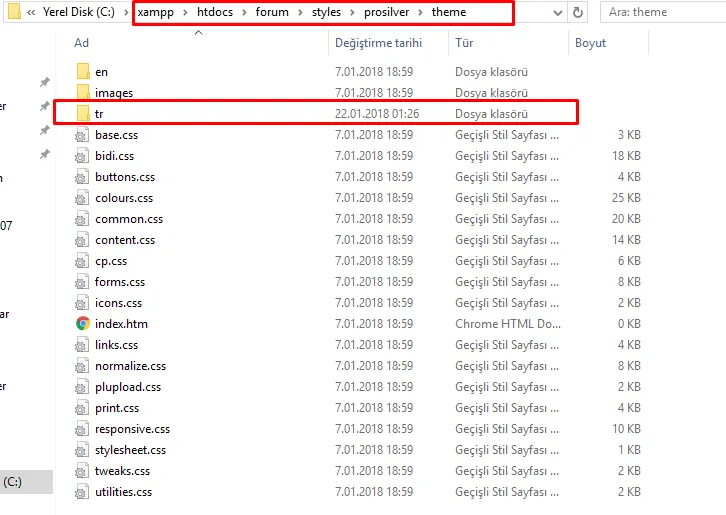Image resolution: width=726 pixels, height=515 pixels.
Task: Click the colours.css file icon
Action: (x=82, y=198)
